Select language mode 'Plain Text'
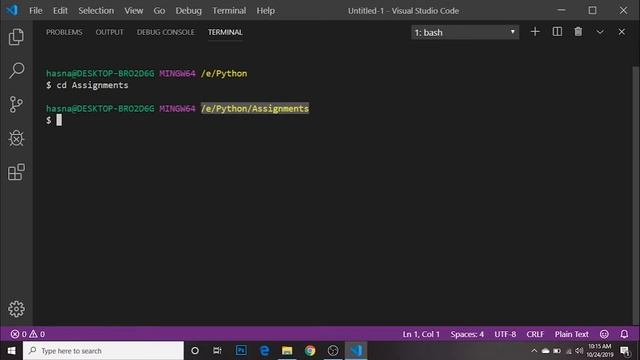Image resolution: width=640 pixels, height=360 pixels. coord(571,334)
